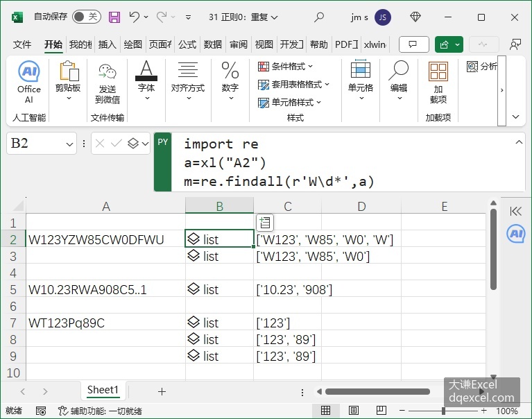Collapse the formula bar with up chevron
This screenshot has height=419, width=532.
519,142
